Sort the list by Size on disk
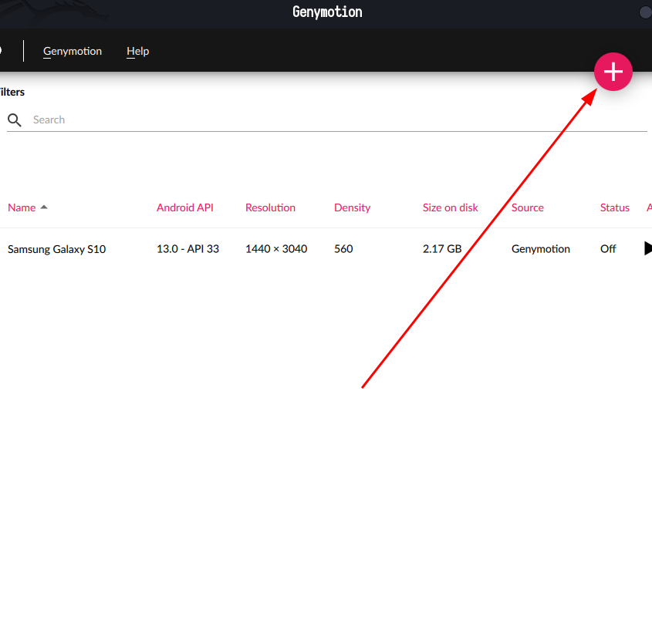Viewport: 652px width, 644px height. [450, 207]
